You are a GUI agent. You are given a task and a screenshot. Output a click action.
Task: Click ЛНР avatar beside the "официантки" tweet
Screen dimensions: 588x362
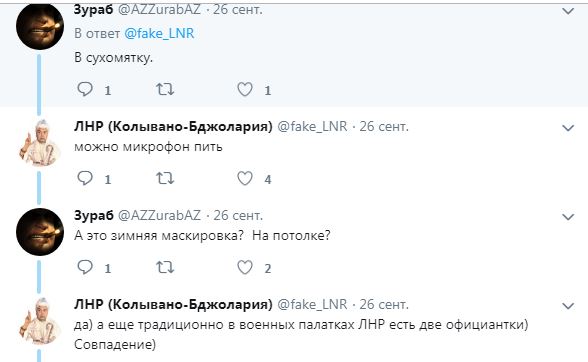(39, 321)
